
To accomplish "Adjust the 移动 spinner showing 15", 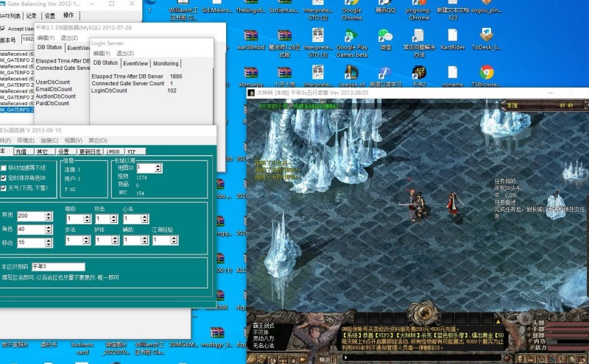I will point(48,243).
